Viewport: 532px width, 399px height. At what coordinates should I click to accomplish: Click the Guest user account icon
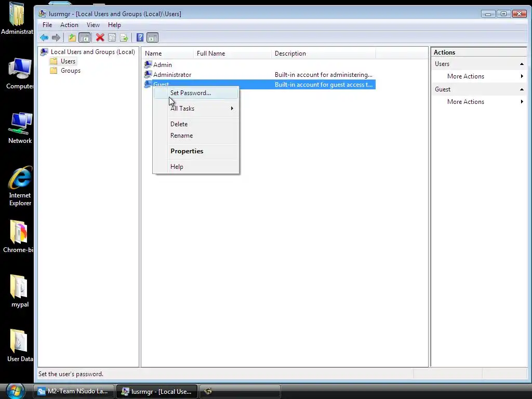[x=148, y=84]
